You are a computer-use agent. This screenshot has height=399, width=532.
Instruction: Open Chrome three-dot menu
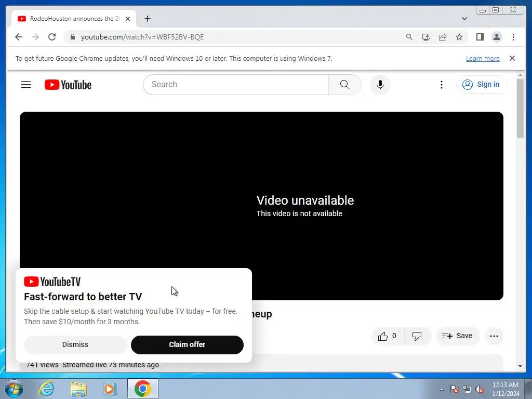coord(513,37)
